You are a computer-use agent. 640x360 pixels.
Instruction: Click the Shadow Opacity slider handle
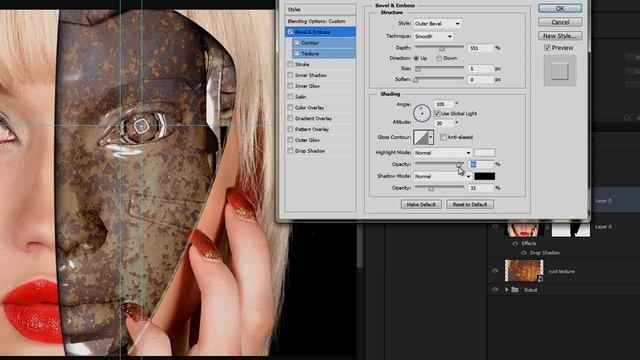click(431, 188)
